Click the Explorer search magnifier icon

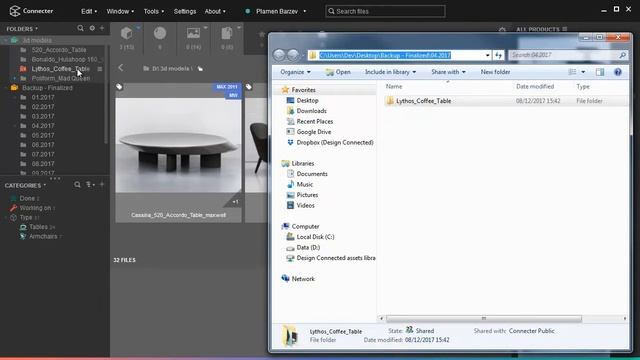[x=622, y=55]
